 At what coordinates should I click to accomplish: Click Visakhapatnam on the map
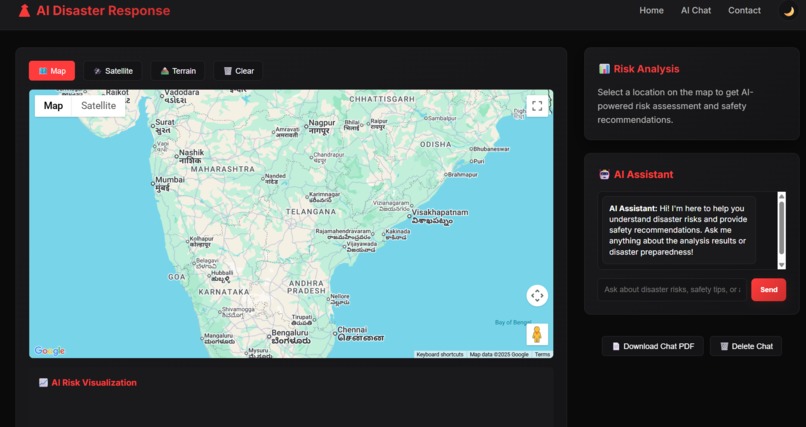click(437, 216)
